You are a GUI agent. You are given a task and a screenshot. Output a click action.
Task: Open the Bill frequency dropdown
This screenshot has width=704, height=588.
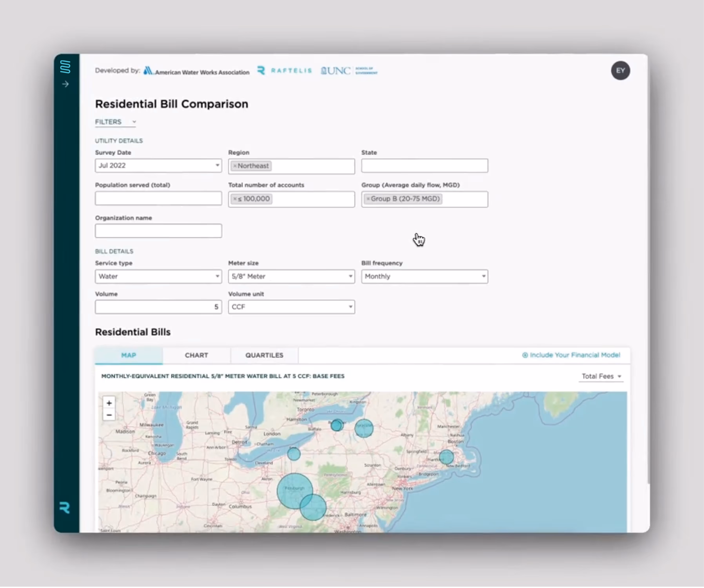[x=424, y=277]
